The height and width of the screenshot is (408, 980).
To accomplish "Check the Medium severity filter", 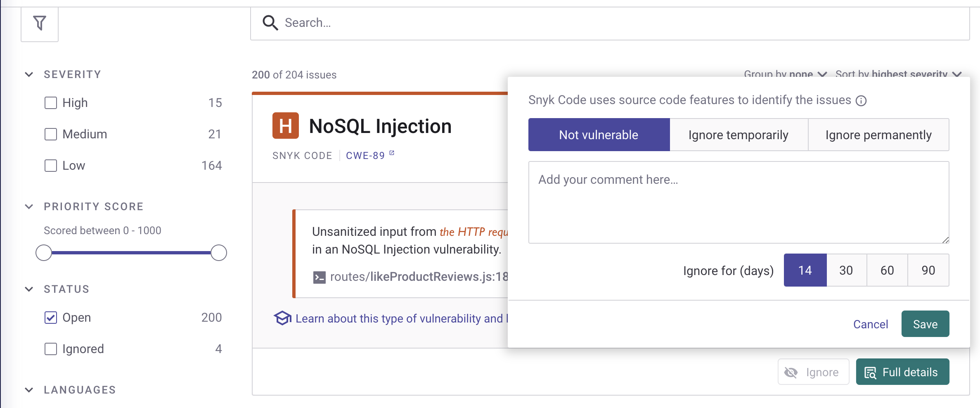I will 51,134.
